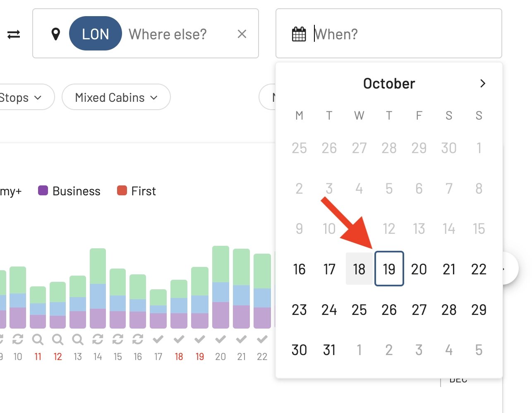Click the checkmark icon under day 18
The width and height of the screenshot is (532, 413).
tap(179, 339)
